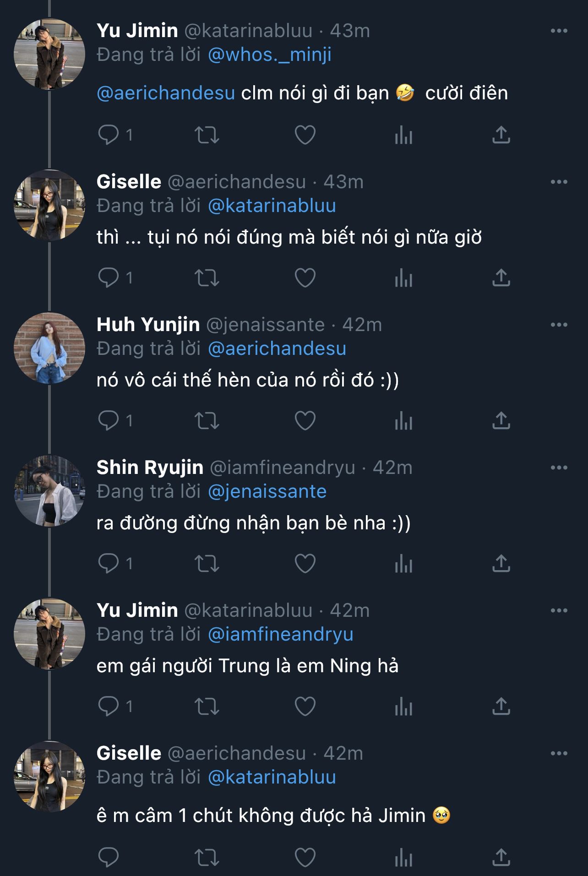Open the @whos._minji mention link
The width and height of the screenshot is (588, 876).
(269, 55)
